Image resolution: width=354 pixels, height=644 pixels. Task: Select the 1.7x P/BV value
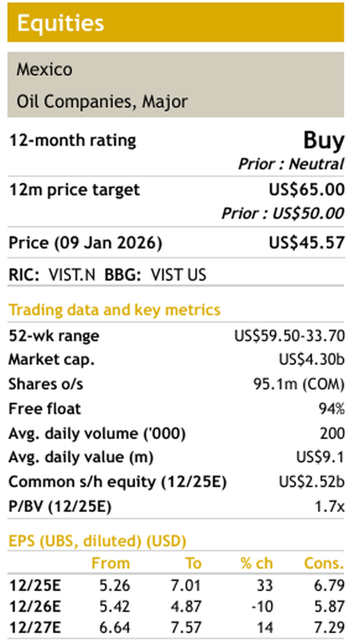329,507
